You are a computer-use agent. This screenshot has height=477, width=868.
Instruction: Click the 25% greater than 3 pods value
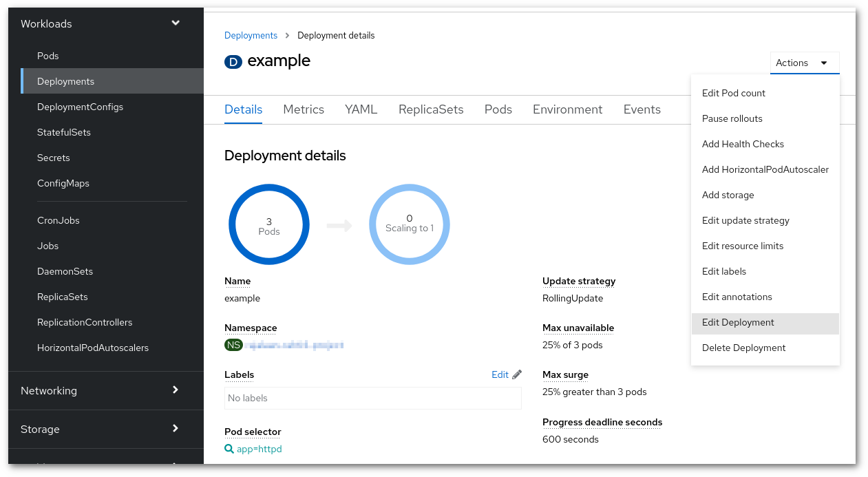[595, 392]
